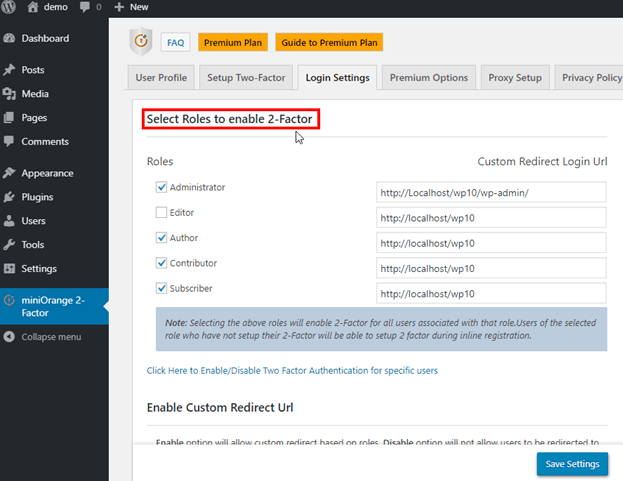Click the Save Settings button
Image resolution: width=623 pixels, height=481 pixels.
(572, 464)
